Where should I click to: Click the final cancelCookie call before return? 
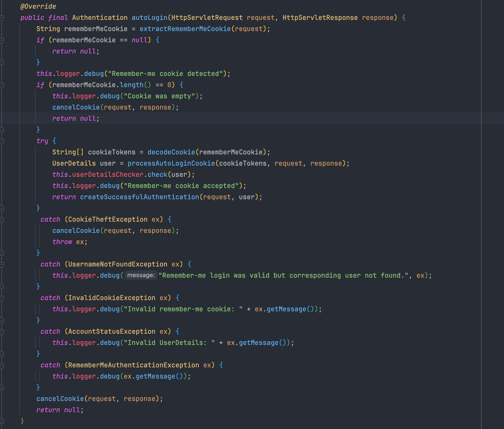click(60, 399)
